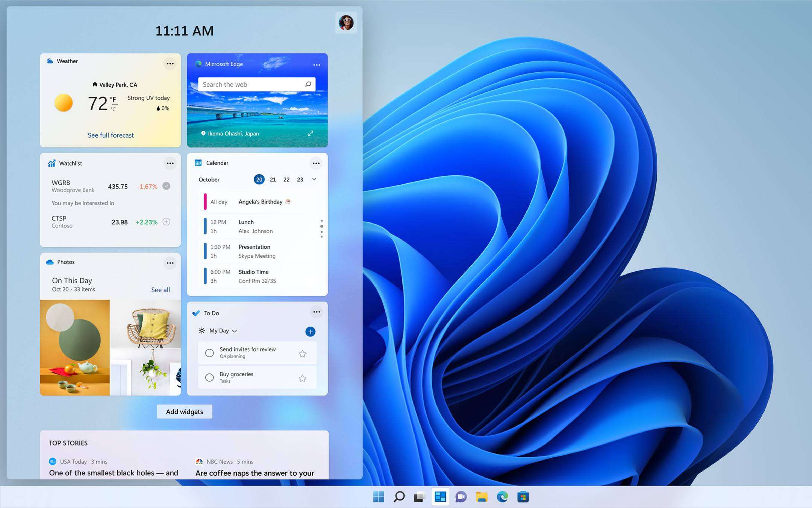Click the blue add task button
812x508 pixels.
tap(310, 332)
